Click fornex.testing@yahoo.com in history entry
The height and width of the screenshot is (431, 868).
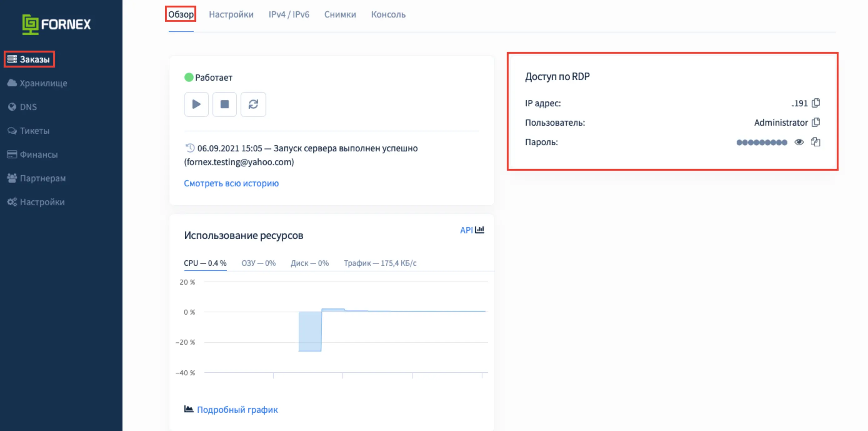(x=239, y=162)
